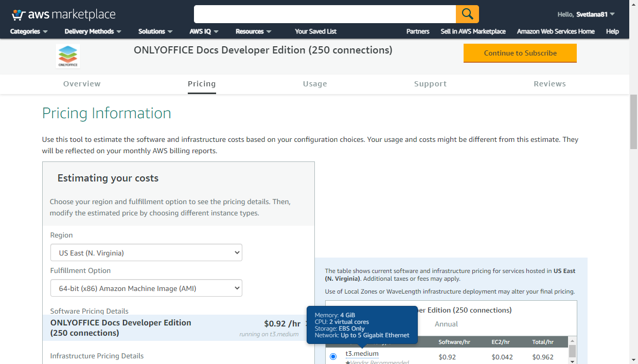Open Your Saved List link
The image size is (638, 364).
pos(315,31)
